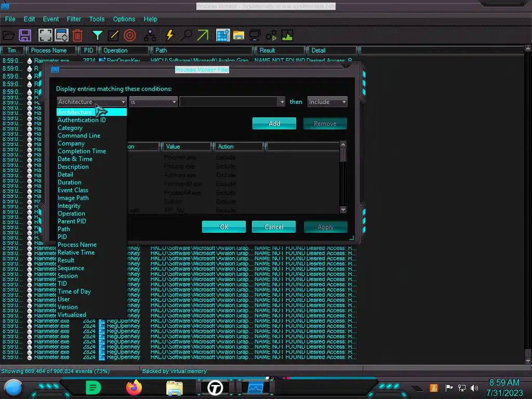Collapse the Architecture column dropdown
This screenshot has width=532, height=399.
tap(91, 102)
